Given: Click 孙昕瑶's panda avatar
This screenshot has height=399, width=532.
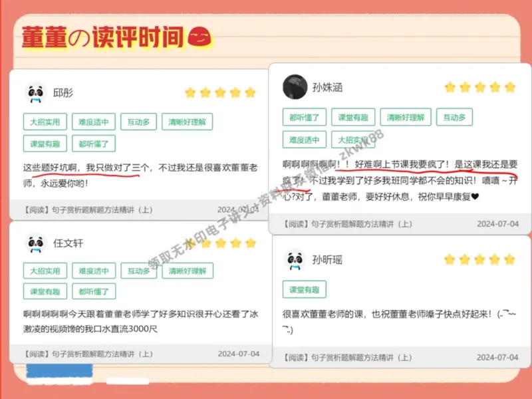Looking at the screenshot, I should coord(295,259).
